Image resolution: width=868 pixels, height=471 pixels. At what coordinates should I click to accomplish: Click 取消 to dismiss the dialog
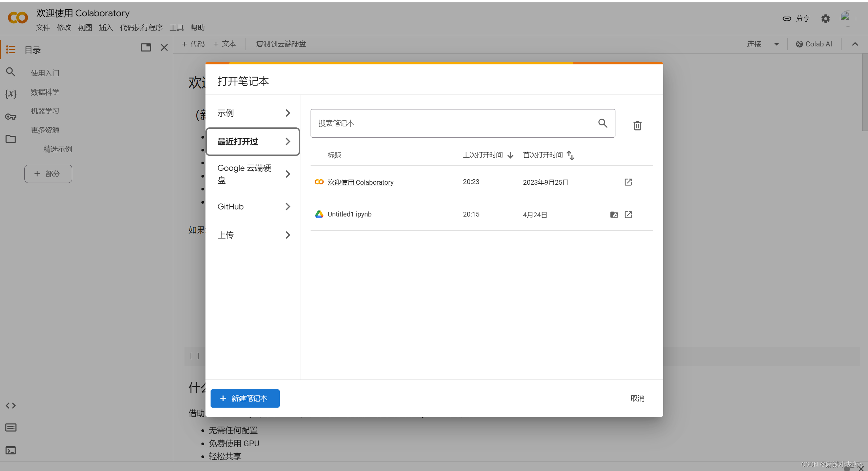pyautogui.click(x=637, y=398)
